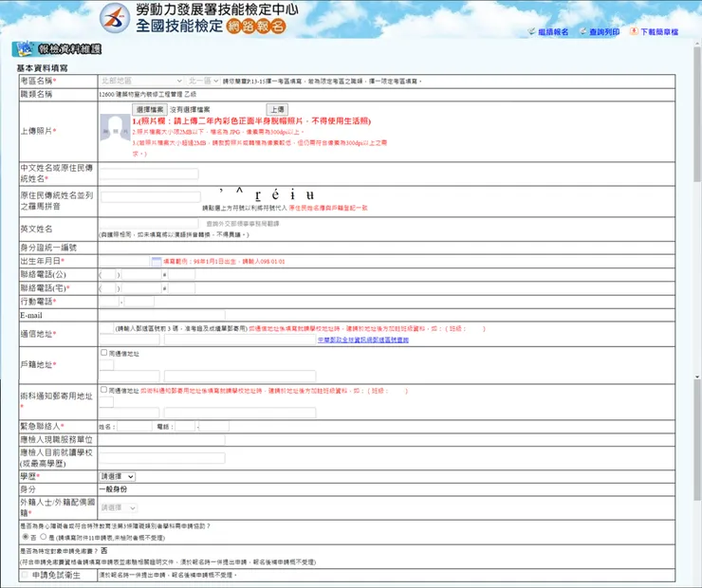Click the portrait placeholder photo thumbnail
This screenshot has height=588, width=702.
click(115, 128)
